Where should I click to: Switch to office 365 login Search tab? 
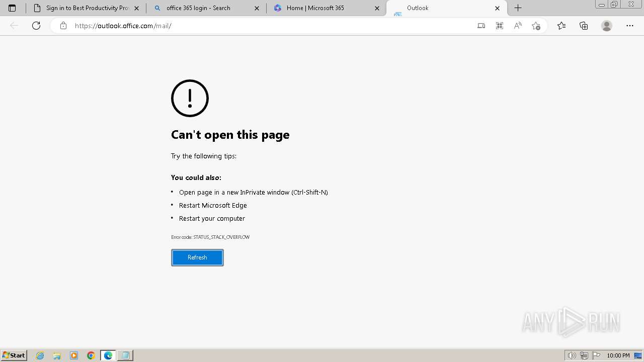tap(206, 8)
